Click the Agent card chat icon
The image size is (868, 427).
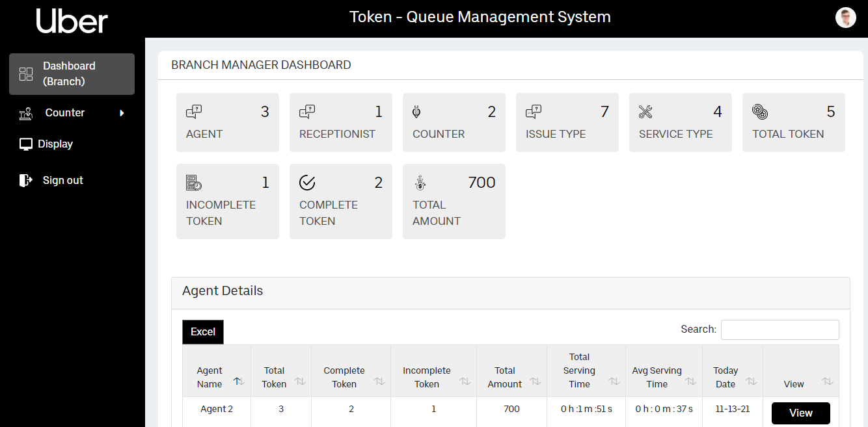pos(194,112)
